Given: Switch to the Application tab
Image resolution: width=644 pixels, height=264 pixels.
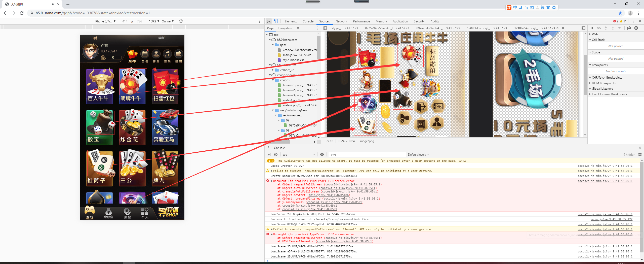Looking at the screenshot, I should point(400,21).
